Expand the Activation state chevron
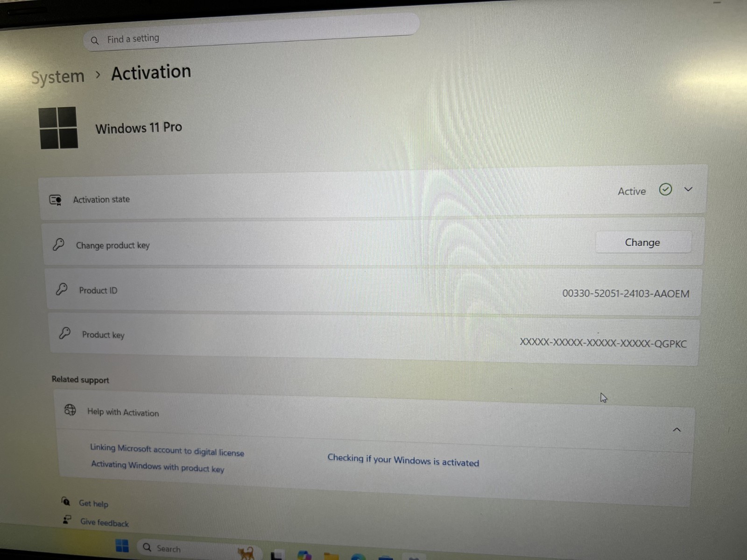Viewport: 747px width, 560px height. tap(688, 189)
